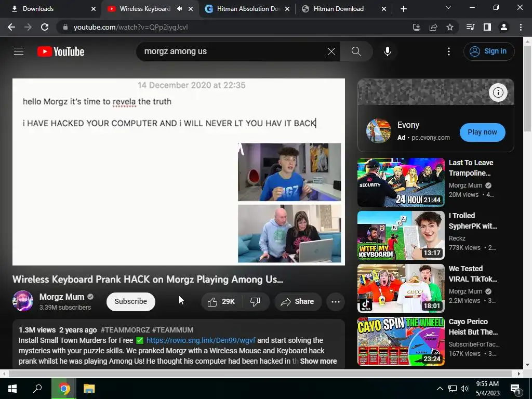Viewport: 532px width, 399px height.
Task: Show hidden system tray icons
Action: tap(440, 389)
